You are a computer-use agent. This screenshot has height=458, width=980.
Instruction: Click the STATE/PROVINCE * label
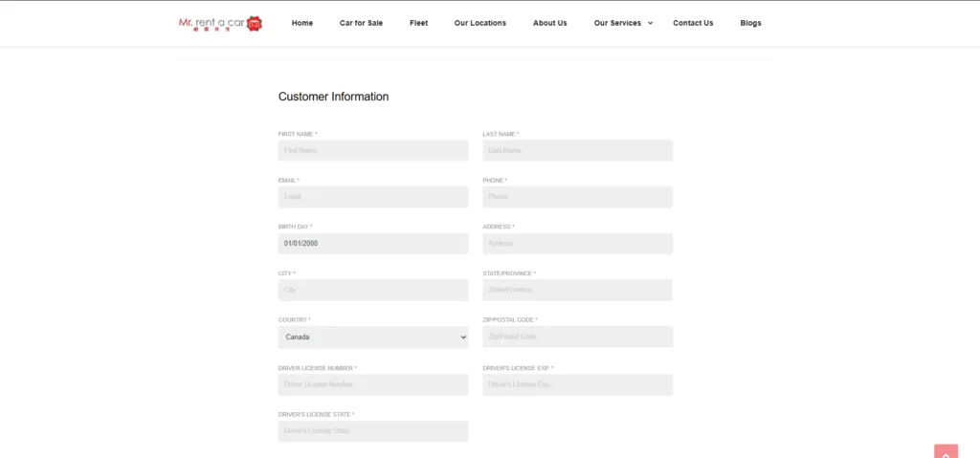[509, 273]
